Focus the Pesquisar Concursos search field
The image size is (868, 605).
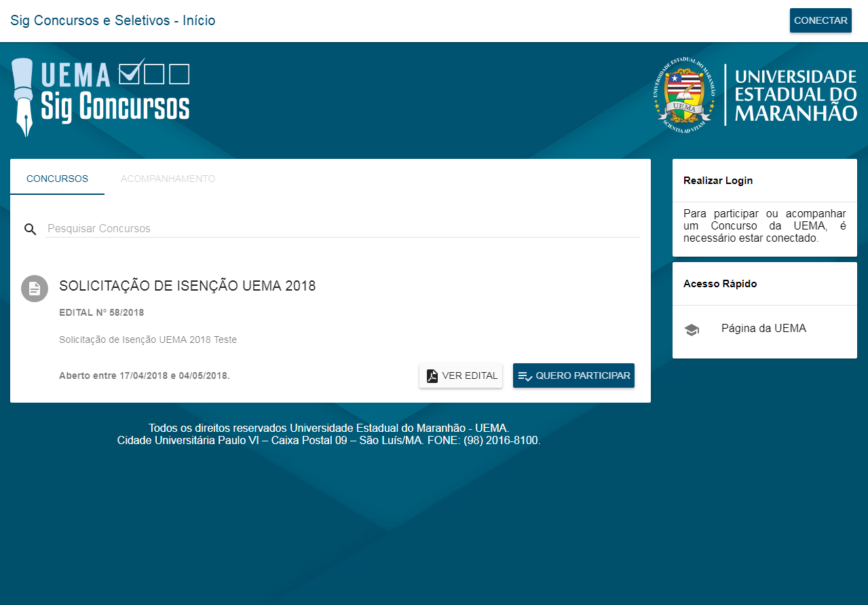[342, 228]
